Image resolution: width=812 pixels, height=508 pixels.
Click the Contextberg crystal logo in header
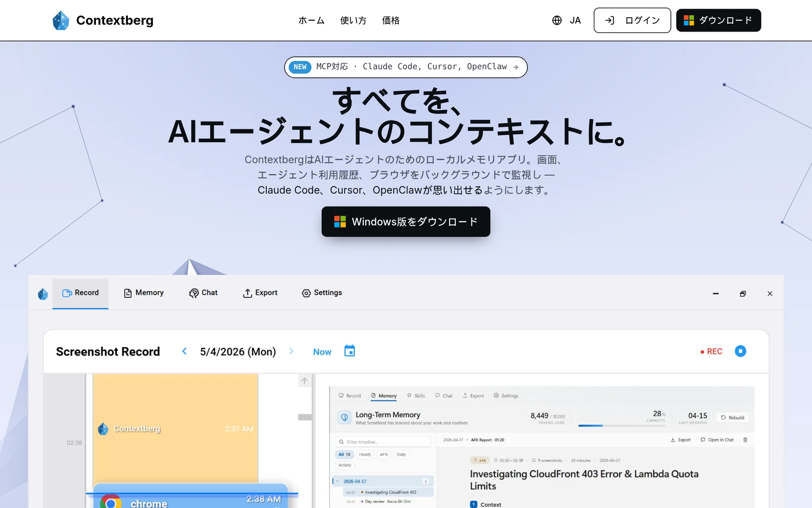pyautogui.click(x=61, y=20)
